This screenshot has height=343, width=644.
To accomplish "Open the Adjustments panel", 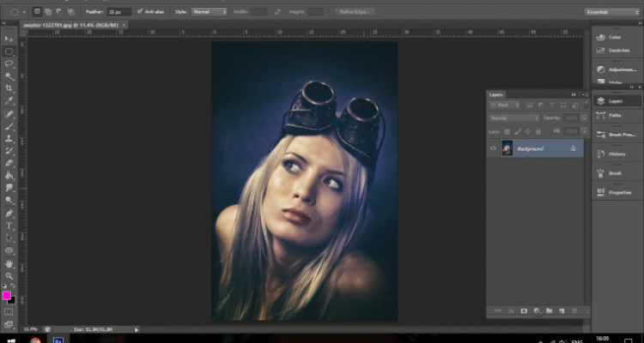I will [x=615, y=69].
